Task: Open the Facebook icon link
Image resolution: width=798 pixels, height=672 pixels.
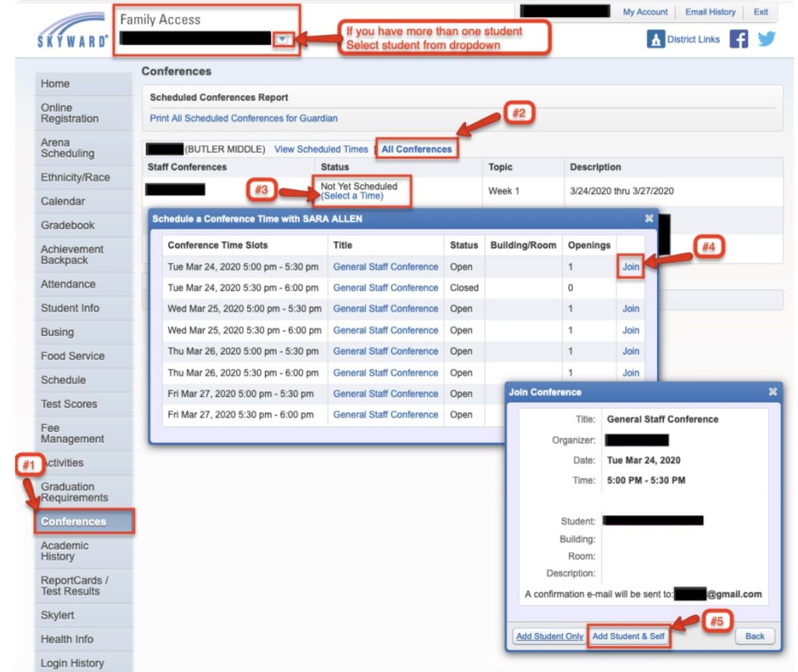Action: click(x=739, y=39)
